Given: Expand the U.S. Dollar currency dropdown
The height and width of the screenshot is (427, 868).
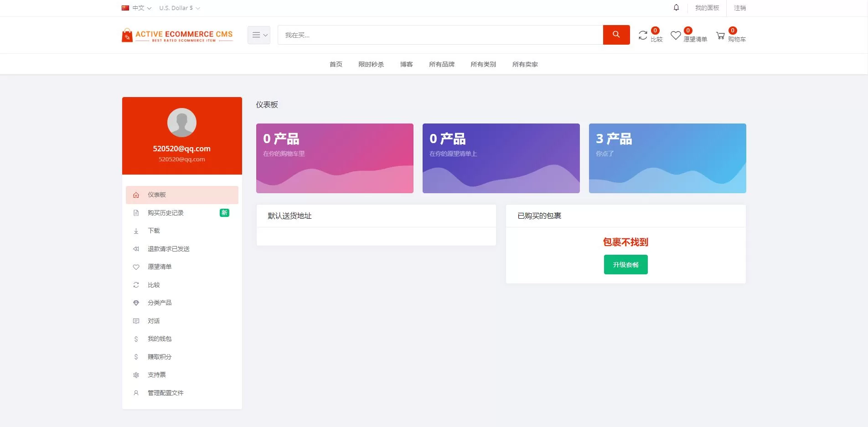Looking at the screenshot, I should tap(179, 8).
